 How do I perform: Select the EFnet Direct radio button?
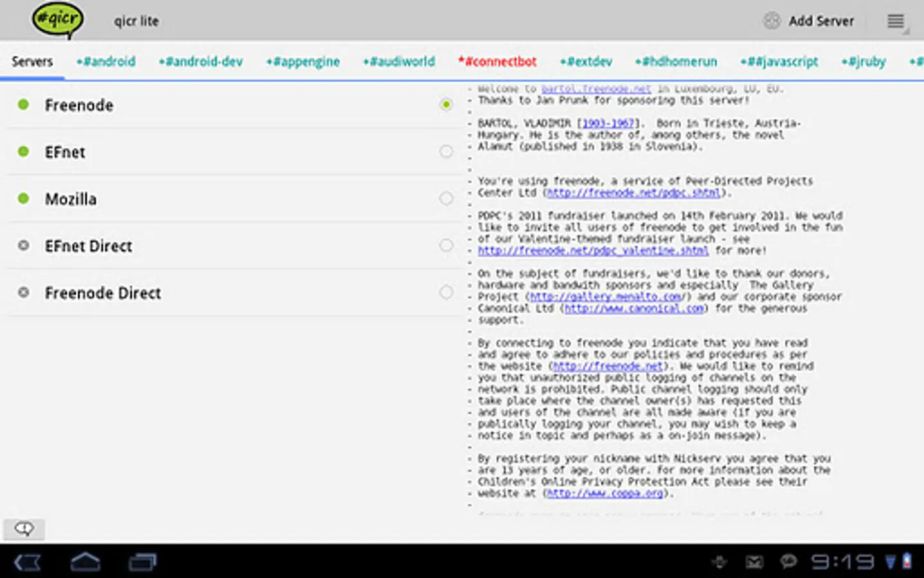446,245
